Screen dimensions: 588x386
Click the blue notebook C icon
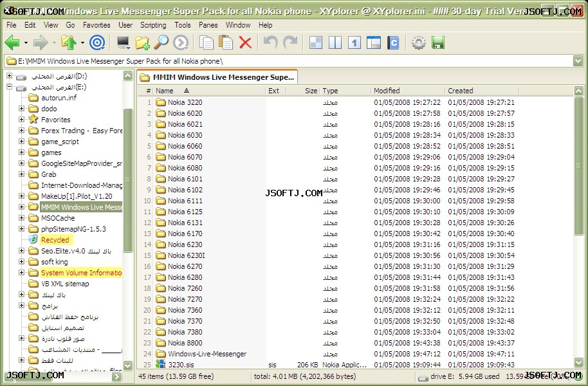tap(393, 42)
